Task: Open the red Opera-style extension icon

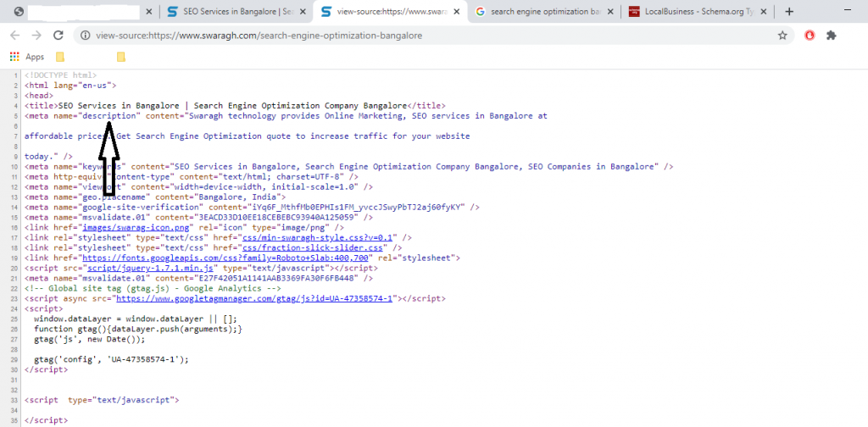Action: (x=810, y=36)
